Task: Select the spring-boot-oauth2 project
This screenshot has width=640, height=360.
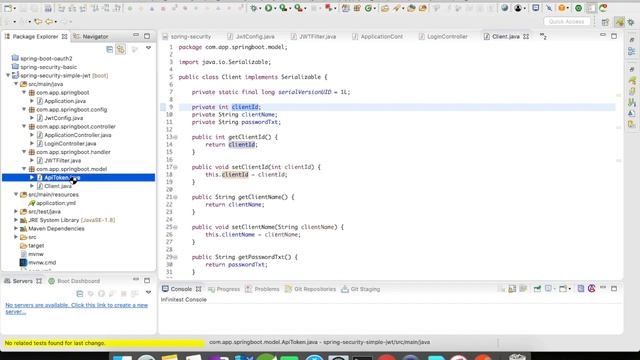Action: coord(46,58)
